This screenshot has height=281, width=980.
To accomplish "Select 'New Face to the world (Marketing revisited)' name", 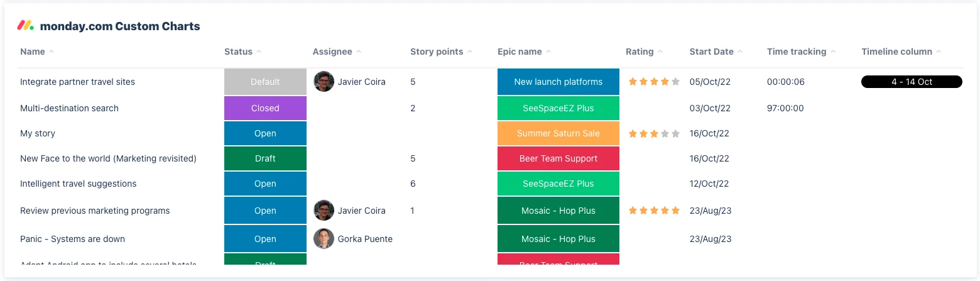I will pyautogui.click(x=108, y=158).
